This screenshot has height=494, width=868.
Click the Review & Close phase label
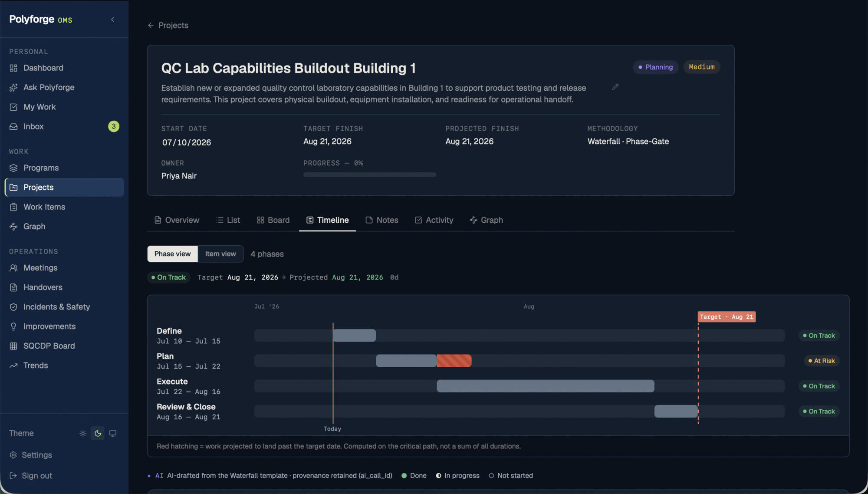pos(186,406)
